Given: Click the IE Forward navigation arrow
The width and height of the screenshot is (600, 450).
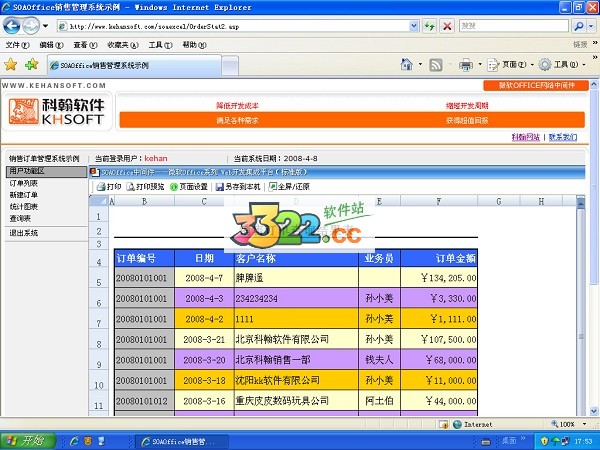Looking at the screenshot, I should (31, 26).
